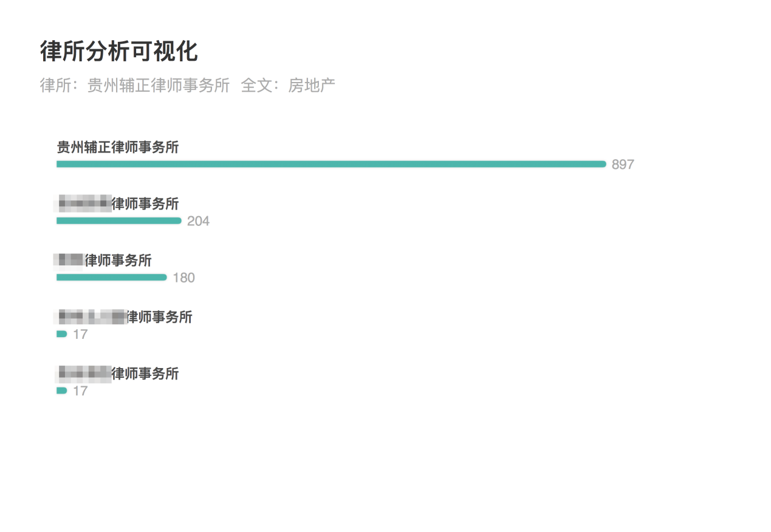The width and height of the screenshot is (771, 532).
Task: Click the teal bar valued 204
Action: [119, 220]
